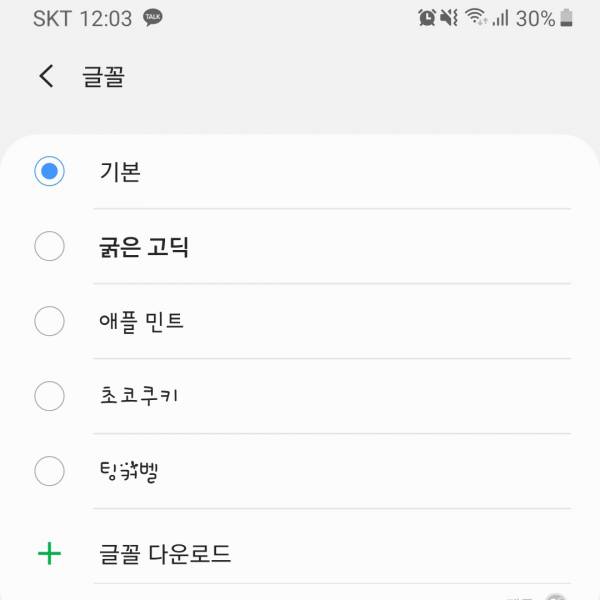Viewport: 600px width, 600px height.
Task: Tap the battery icon in status bar
Action: tap(567, 18)
